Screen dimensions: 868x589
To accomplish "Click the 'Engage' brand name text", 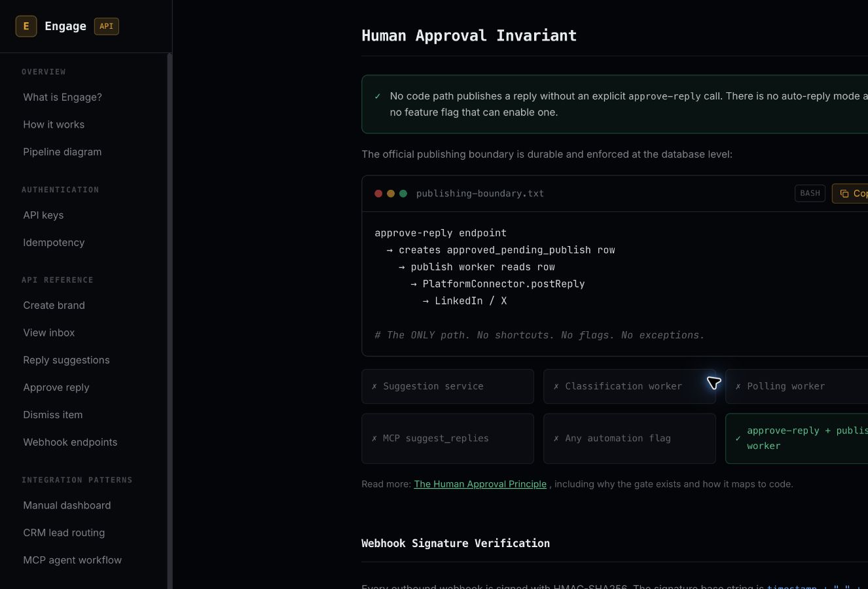I will [x=65, y=26].
